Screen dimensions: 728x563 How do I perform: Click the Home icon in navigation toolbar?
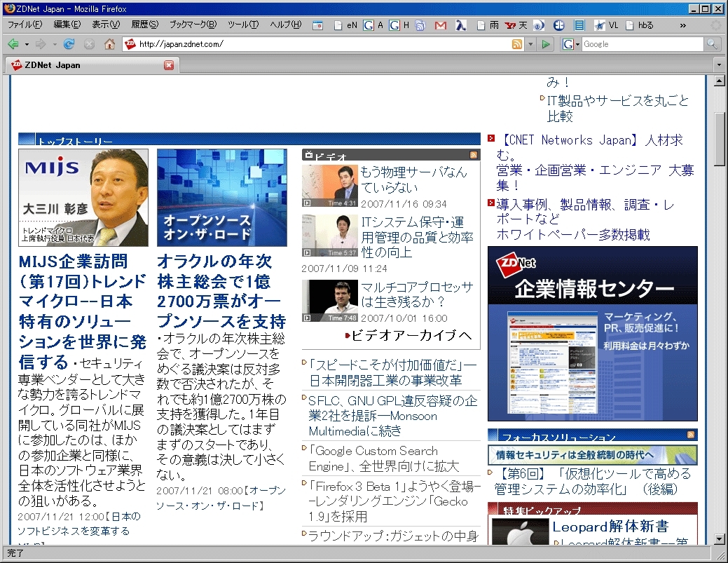[109, 44]
